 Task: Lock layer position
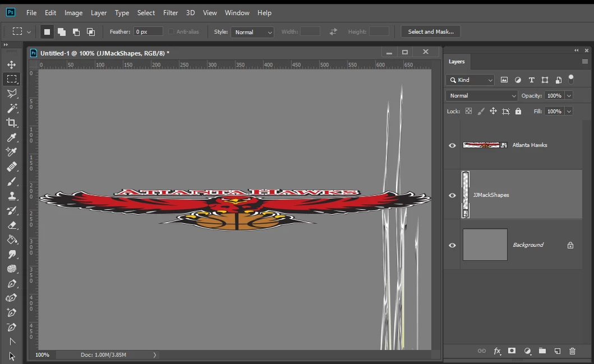tap(493, 111)
